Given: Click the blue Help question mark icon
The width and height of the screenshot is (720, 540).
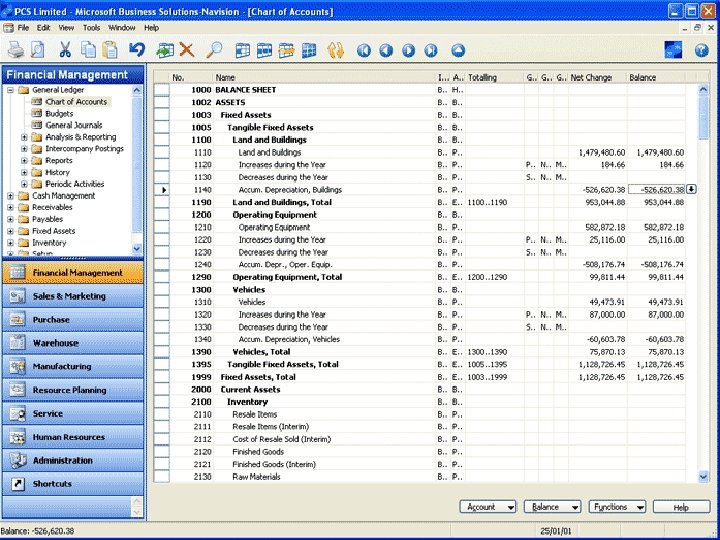Looking at the screenshot, I should 702,50.
